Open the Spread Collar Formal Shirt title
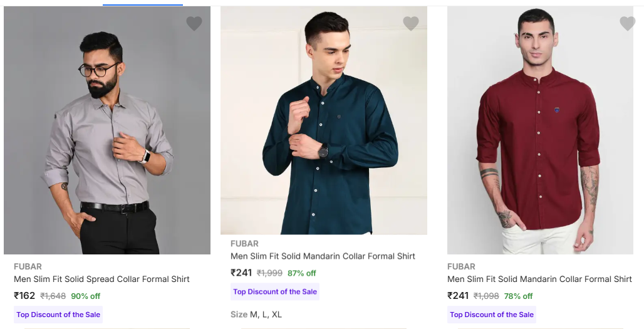This screenshot has width=644, height=329. 101,279
